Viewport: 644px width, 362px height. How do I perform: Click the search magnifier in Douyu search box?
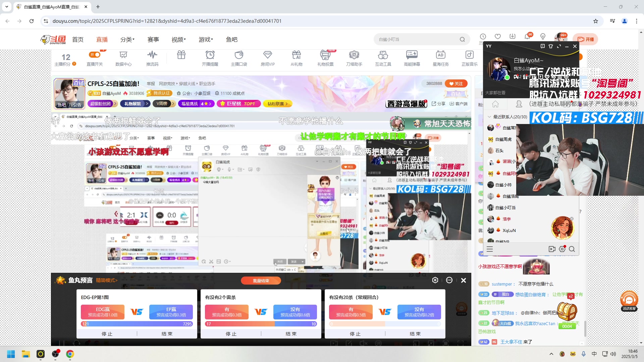(x=462, y=40)
